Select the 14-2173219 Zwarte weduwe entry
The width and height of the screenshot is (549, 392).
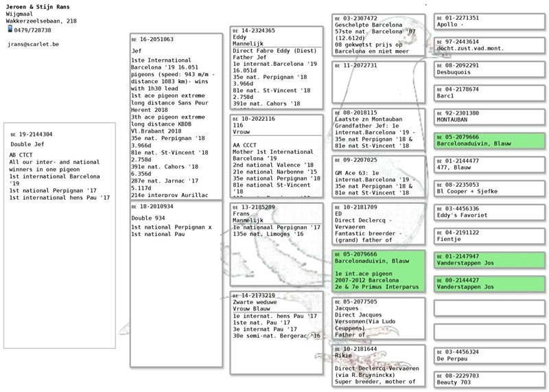click(276, 332)
